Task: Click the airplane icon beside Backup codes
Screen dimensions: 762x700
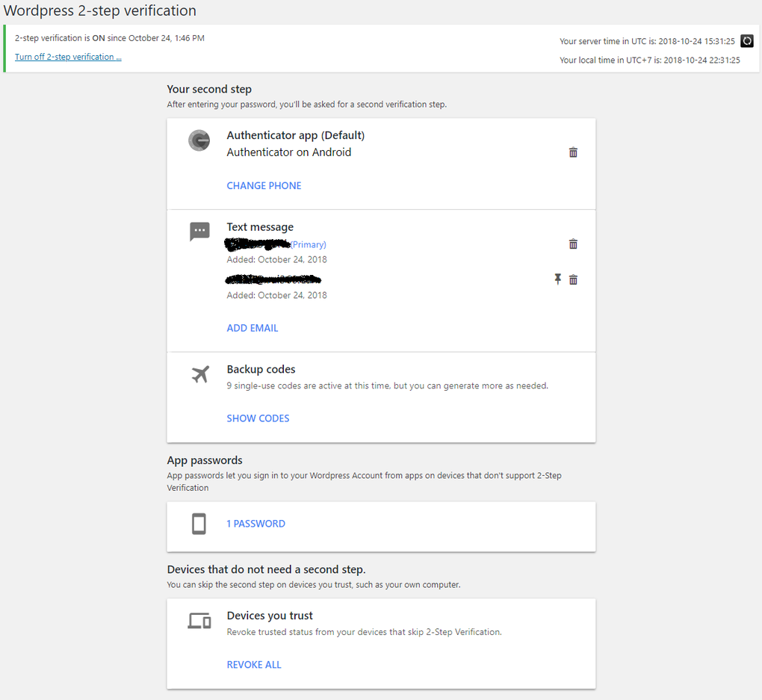Action: point(199,374)
